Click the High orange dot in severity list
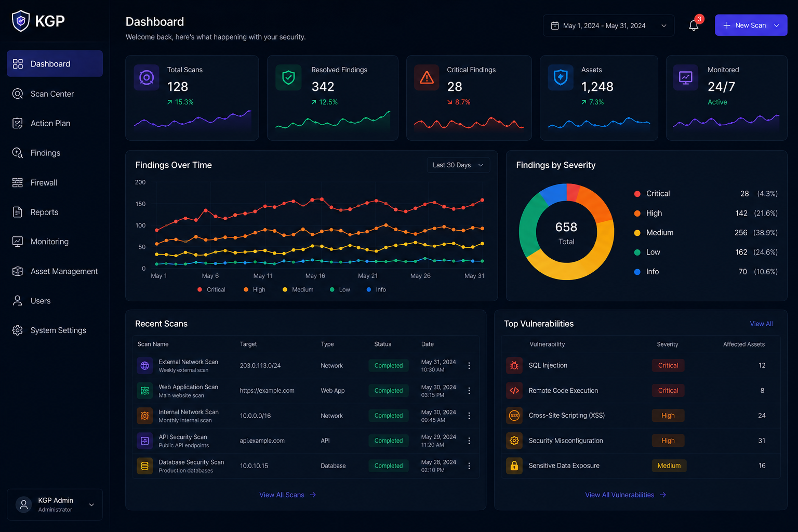798x532 pixels. 637,214
